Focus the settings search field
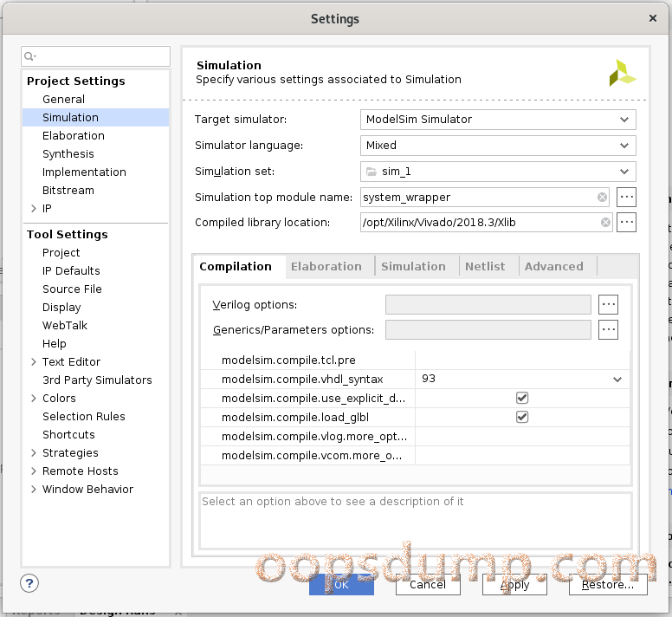672x617 pixels. [x=95, y=56]
